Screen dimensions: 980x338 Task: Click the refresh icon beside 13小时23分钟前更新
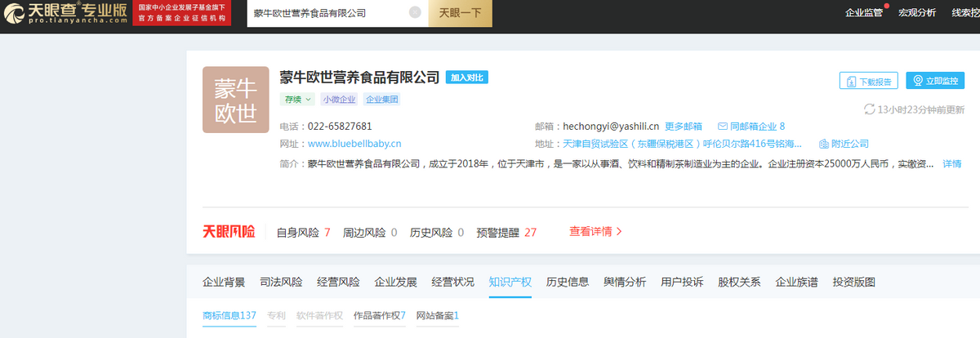pyautogui.click(x=870, y=109)
